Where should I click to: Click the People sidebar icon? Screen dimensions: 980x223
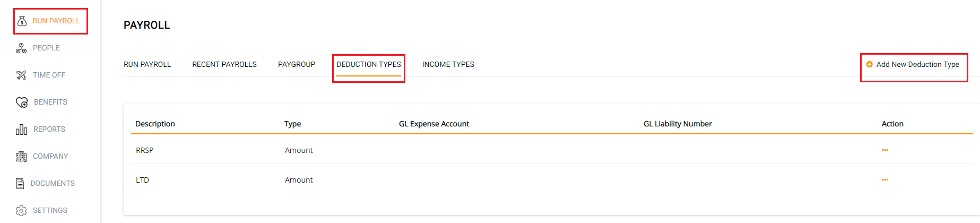pos(21,48)
